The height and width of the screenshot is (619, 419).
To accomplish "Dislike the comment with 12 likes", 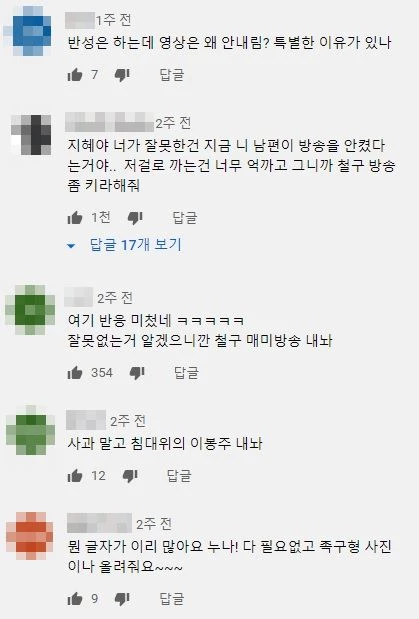I will pyautogui.click(x=130, y=476).
